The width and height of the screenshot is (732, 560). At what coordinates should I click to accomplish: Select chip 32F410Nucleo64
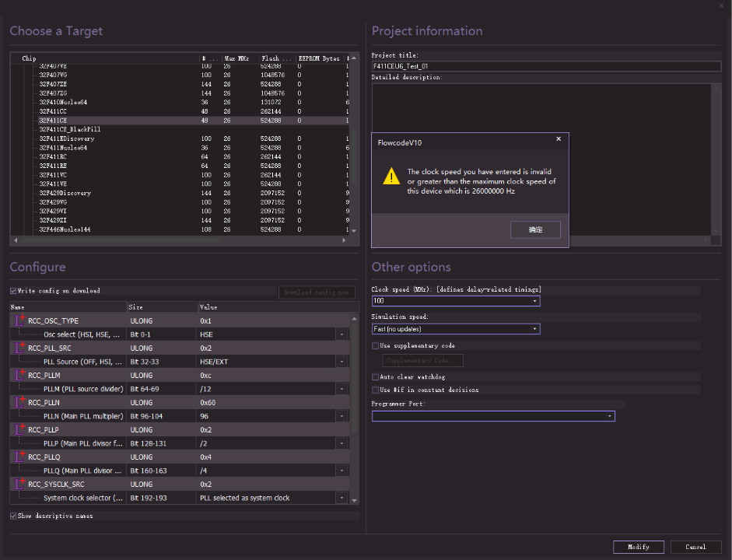click(63, 102)
